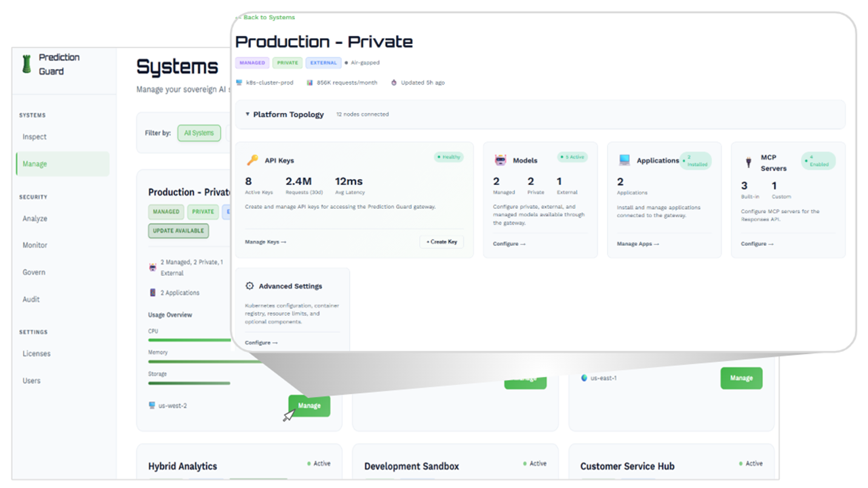The height and width of the screenshot is (488, 868).
Task: Click Manage button next to us-east-1
Action: (x=741, y=378)
